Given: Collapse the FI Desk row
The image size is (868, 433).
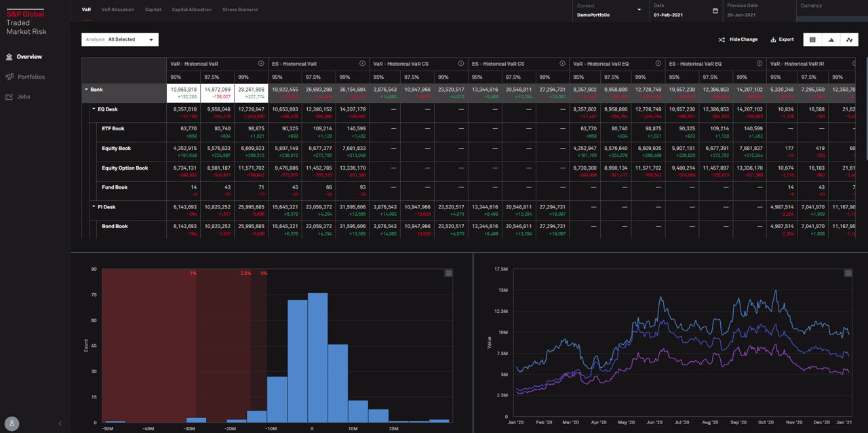Looking at the screenshot, I should [94, 207].
